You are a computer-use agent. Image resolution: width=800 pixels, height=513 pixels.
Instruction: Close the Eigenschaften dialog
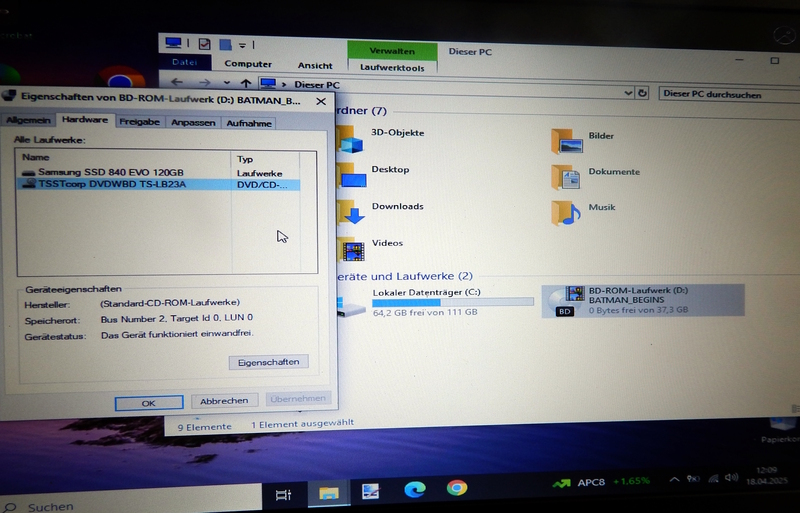pyautogui.click(x=321, y=101)
